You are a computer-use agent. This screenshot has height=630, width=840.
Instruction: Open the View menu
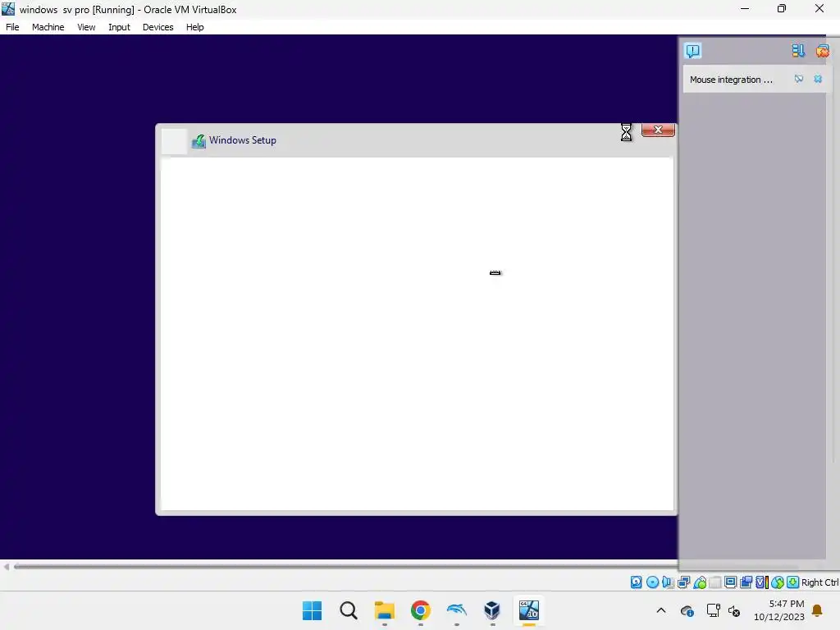pyautogui.click(x=86, y=27)
